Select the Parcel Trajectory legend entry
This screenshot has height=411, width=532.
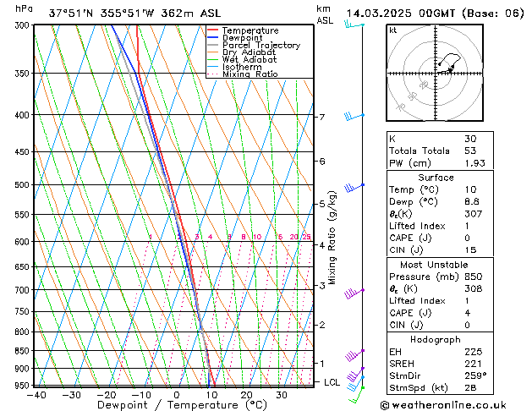[x=254, y=45]
